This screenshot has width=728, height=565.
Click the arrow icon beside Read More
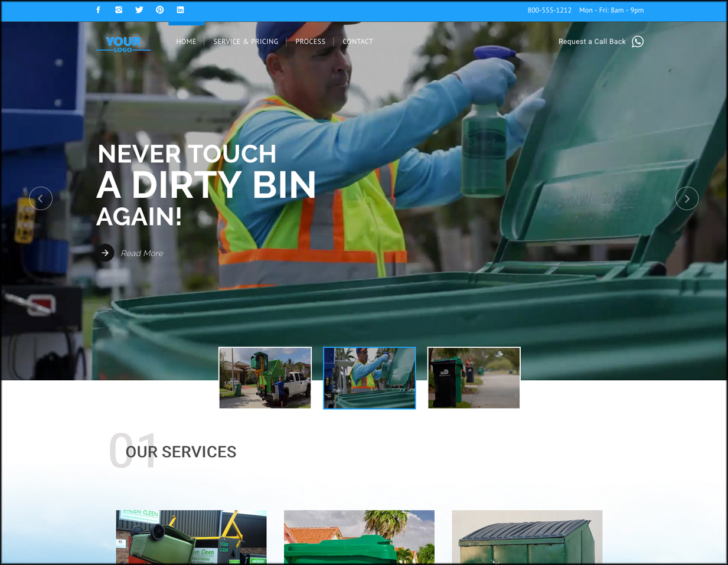[x=105, y=253]
